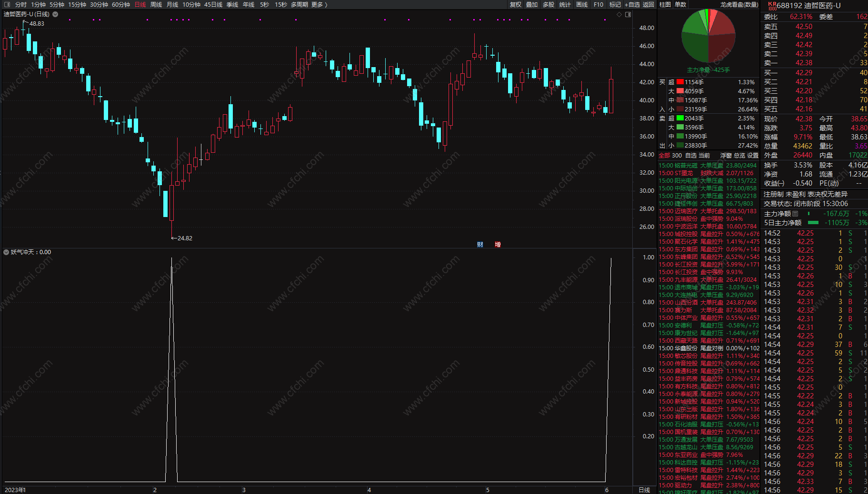Viewport: 868px width, 494px height.
Task: Switch to 季线 quarterly chart
Action: point(232,4)
